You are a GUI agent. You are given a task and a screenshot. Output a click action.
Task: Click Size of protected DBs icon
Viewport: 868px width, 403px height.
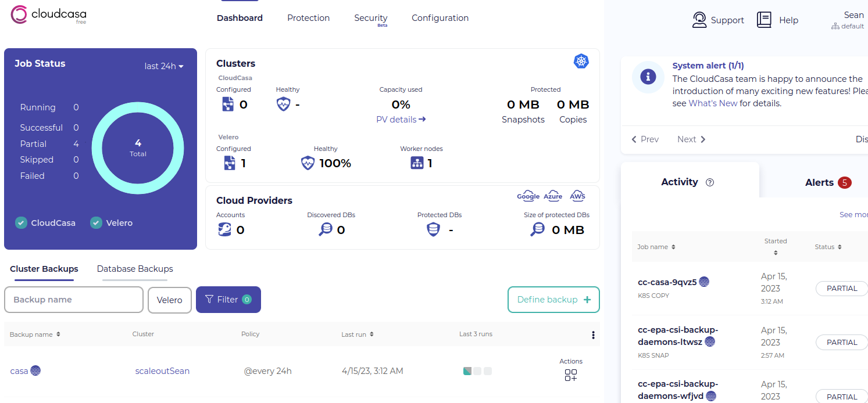pyautogui.click(x=538, y=230)
